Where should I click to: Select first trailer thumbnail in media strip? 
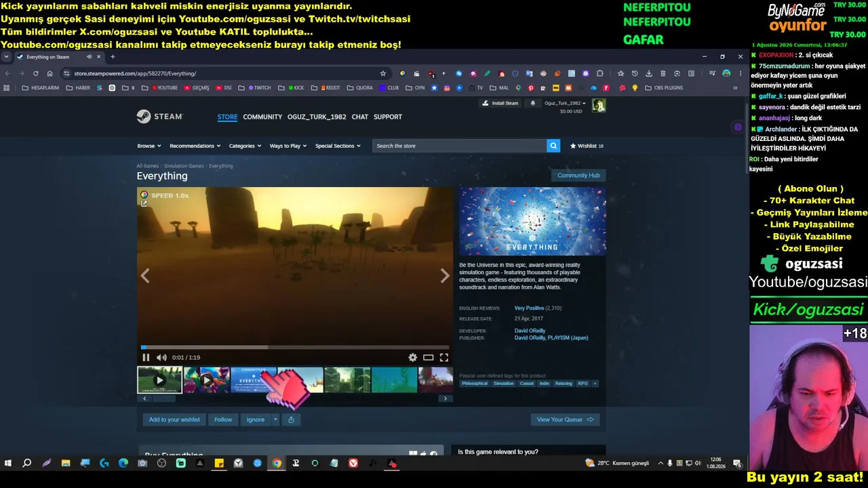tap(159, 380)
